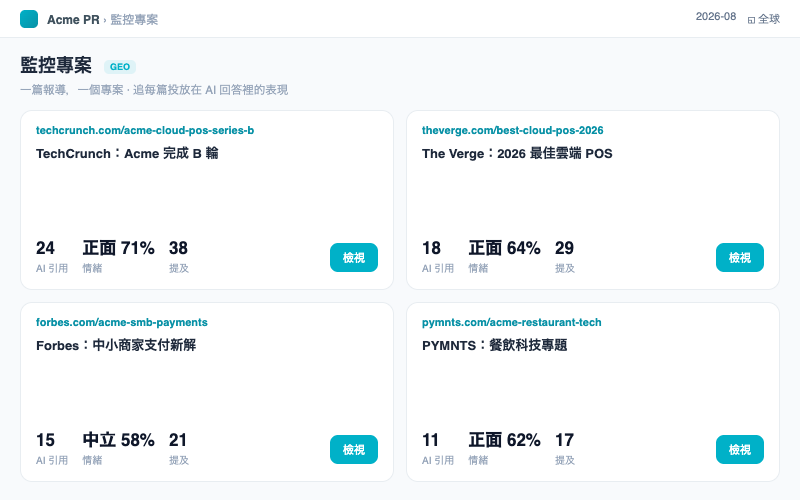Click the 18 AI 引用 value on Verge card
Viewport: 800px width, 500px height.
click(431, 248)
